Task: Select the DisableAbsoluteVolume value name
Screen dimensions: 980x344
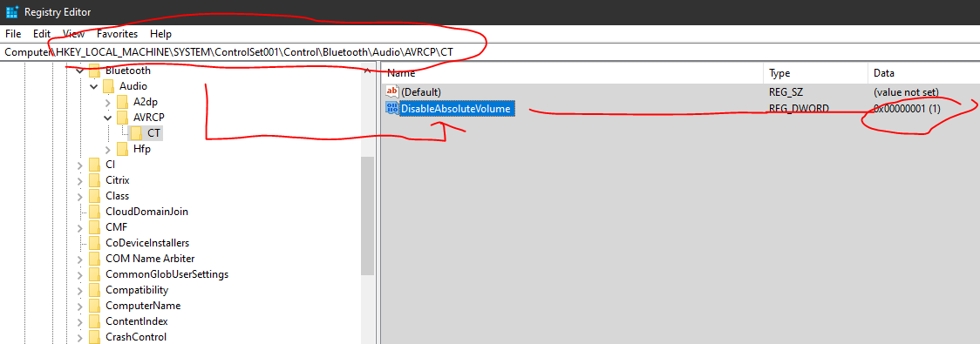Action: [457, 109]
